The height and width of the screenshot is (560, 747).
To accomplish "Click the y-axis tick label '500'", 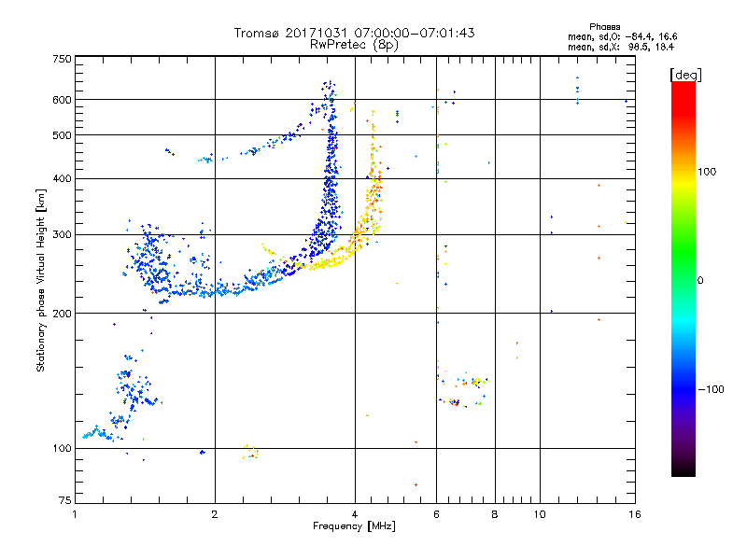I will coord(62,135).
